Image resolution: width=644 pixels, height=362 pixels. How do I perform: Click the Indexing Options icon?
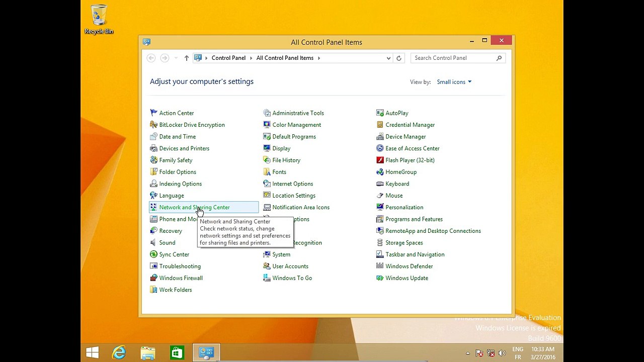tap(153, 184)
